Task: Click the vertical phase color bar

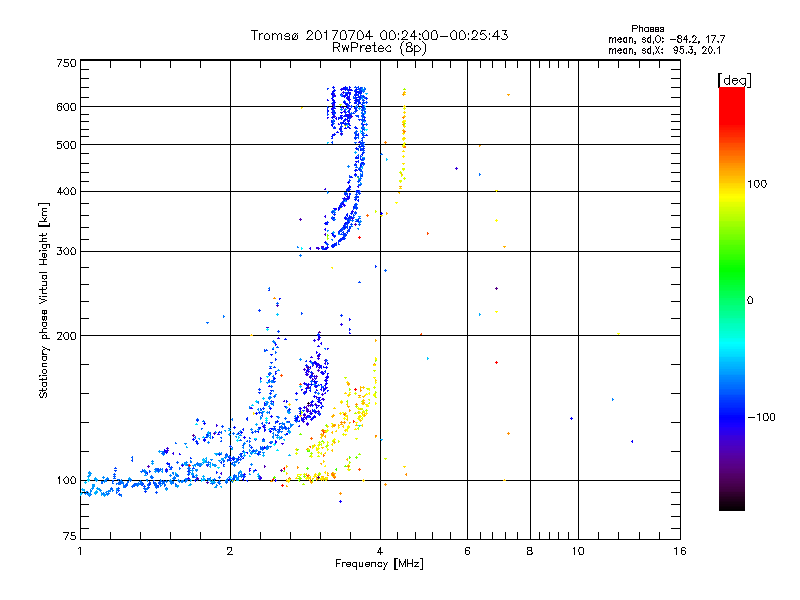Action: (x=732, y=298)
